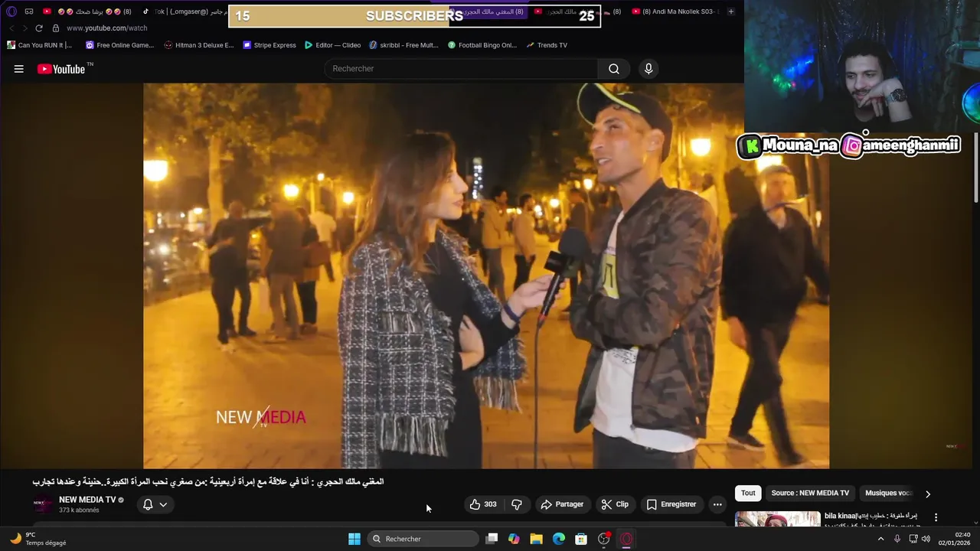Open volume control from the speaker icon
This screenshot has width=980, height=551.
click(926, 539)
